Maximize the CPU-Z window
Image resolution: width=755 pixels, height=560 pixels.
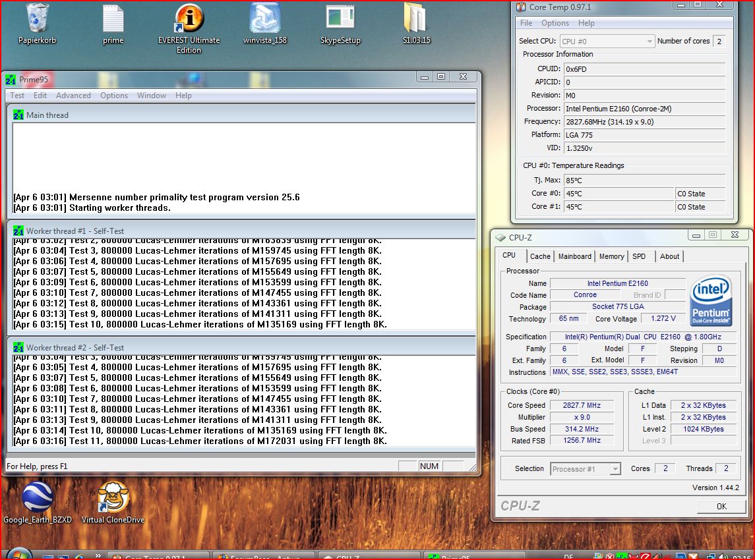pyautogui.click(x=713, y=235)
